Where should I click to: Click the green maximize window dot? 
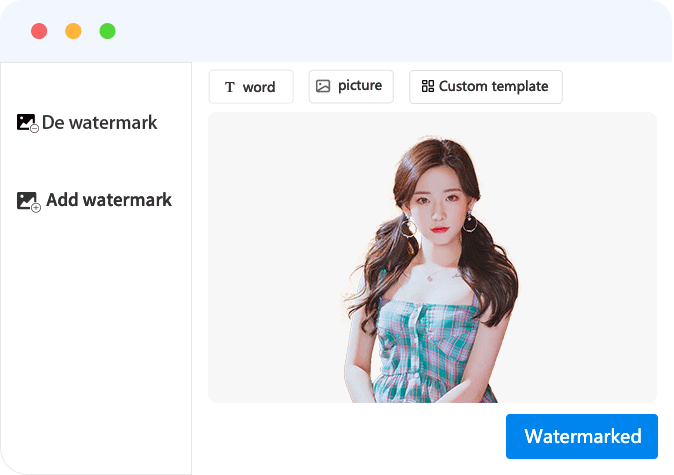click(x=107, y=31)
